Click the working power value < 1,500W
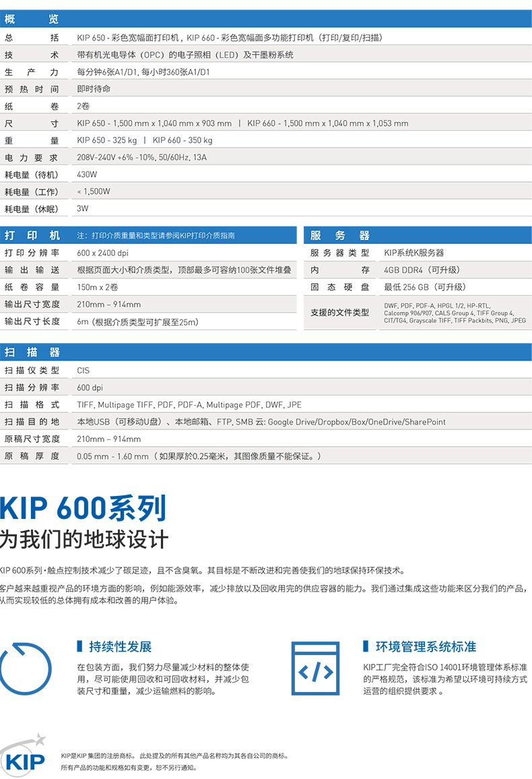 point(94,191)
